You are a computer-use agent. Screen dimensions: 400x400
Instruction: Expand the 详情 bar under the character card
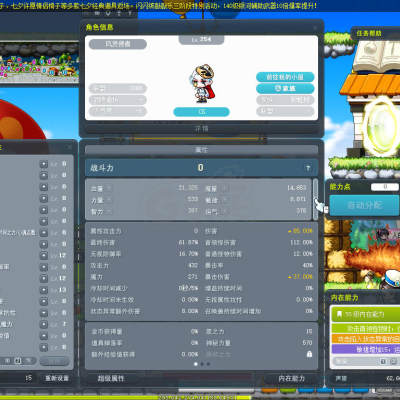(x=201, y=129)
